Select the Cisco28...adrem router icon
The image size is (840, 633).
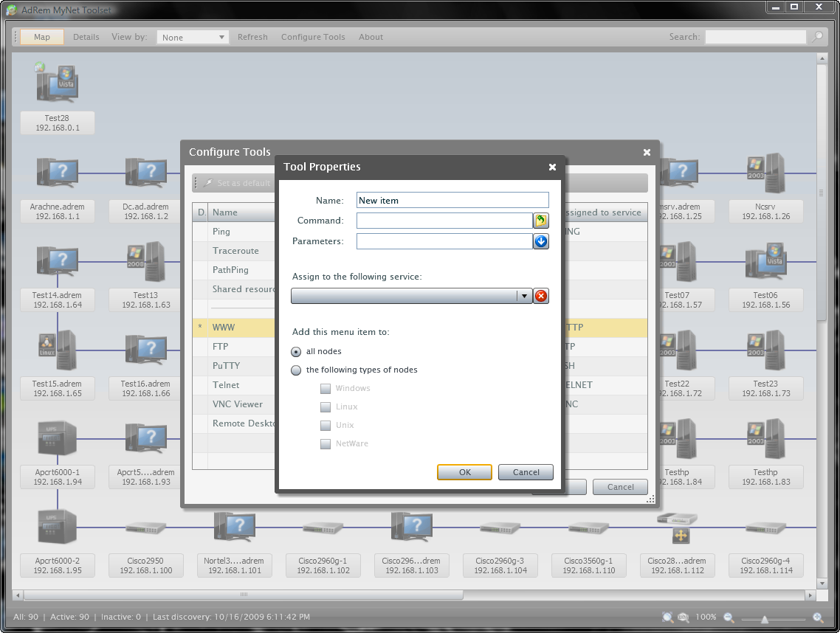point(677,527)
